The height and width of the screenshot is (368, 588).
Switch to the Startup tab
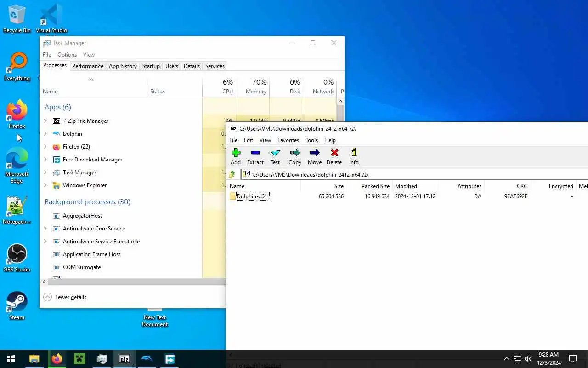pos(151,66)
